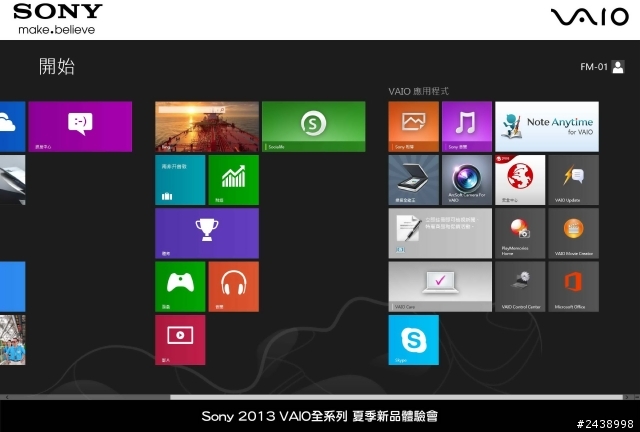
Task: Click the scrollbar right arrow
Action: click(x=627, y=397)
